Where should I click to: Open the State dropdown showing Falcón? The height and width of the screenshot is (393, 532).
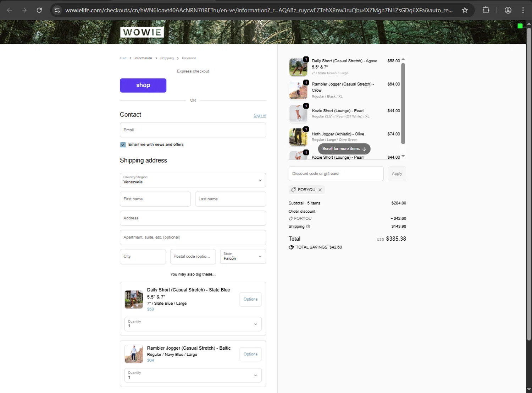pyautogui.click(x=243, y=256)
